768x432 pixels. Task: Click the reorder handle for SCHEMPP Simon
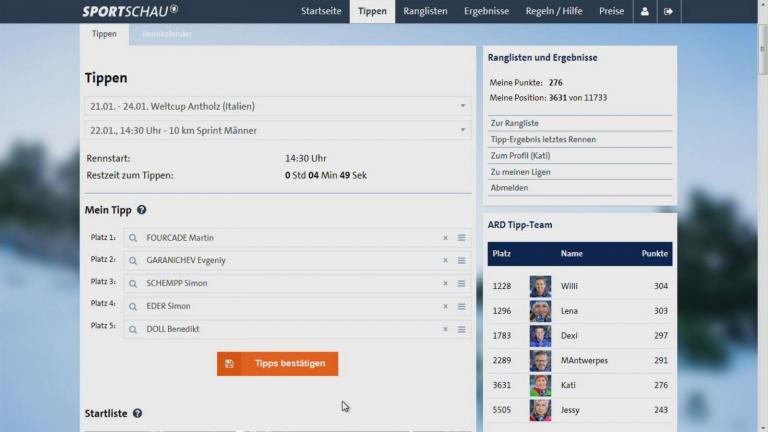pyautogui.click(x=461, y=283)
